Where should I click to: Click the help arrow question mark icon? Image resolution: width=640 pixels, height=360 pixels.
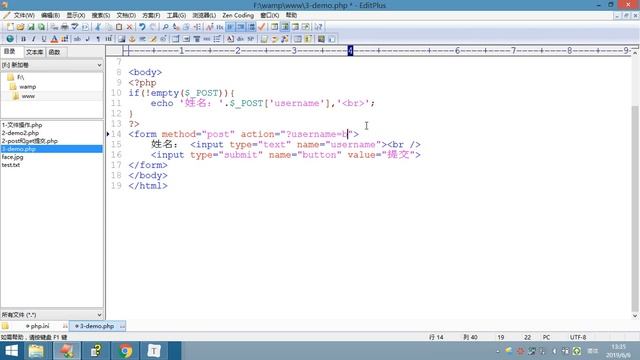tap(318, 27)
